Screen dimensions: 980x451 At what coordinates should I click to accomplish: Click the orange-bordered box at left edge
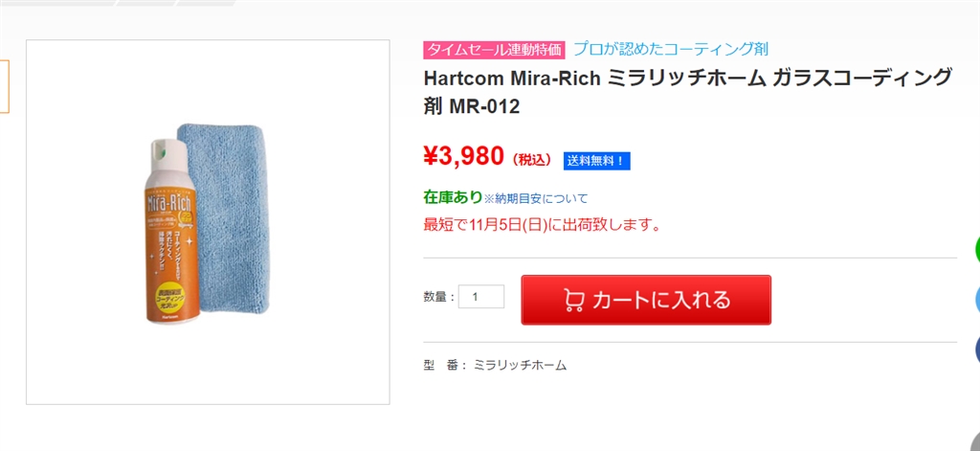(x=4, y=86)
